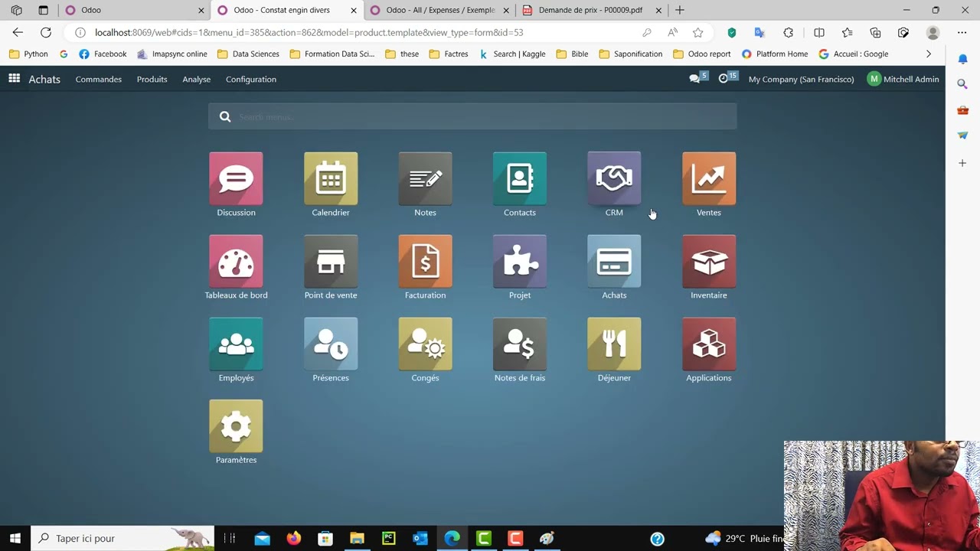Go back in the browser

coord(18,32)
